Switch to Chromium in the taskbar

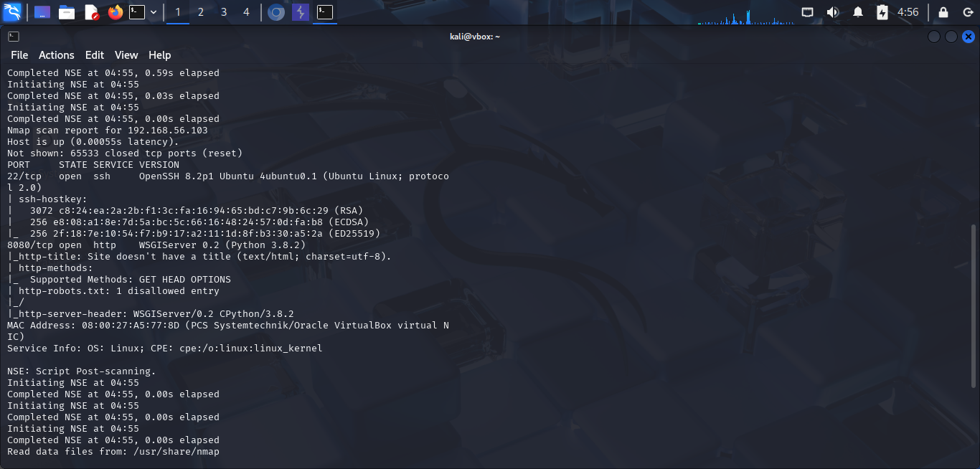click(x=276, y=11)
